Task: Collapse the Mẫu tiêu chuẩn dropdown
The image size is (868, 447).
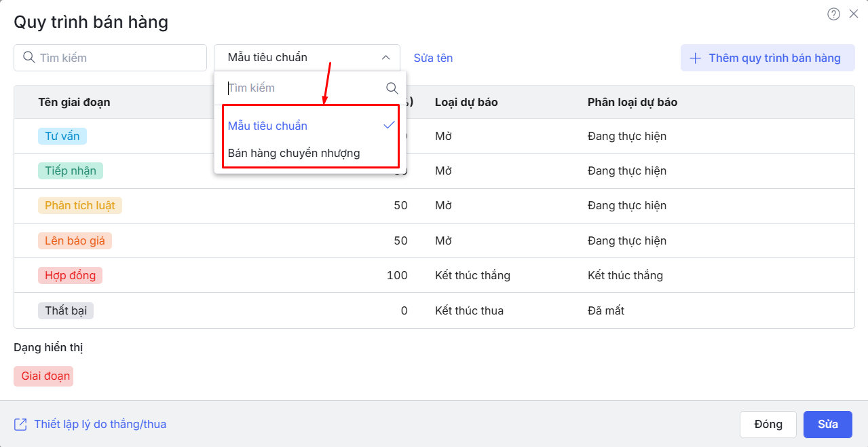Action: (x=385, y=58)
